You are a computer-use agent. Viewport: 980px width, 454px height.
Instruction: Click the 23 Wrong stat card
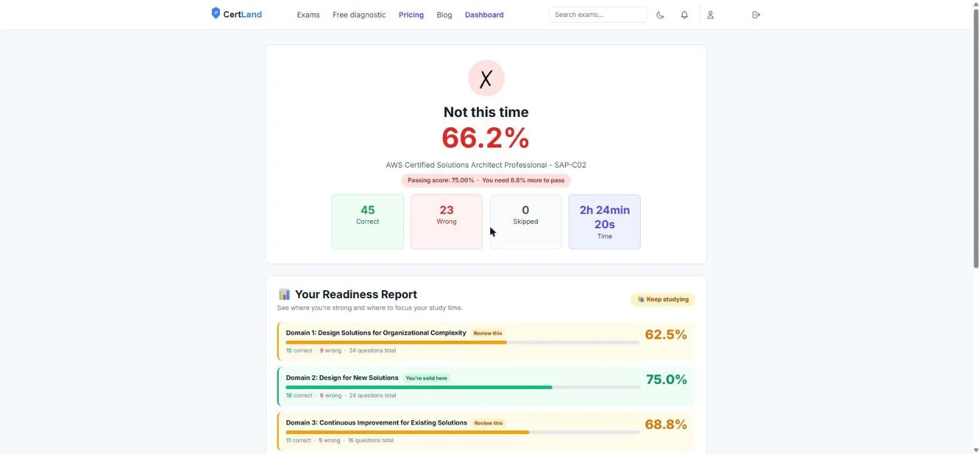click(446, 222)
